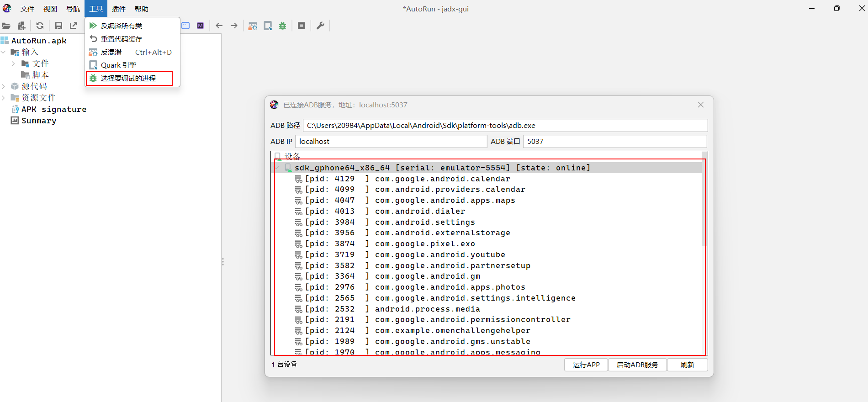Screen dimensions: 868x402
Task: Click the export toolbar icon
Action: (x=74, y=26)
